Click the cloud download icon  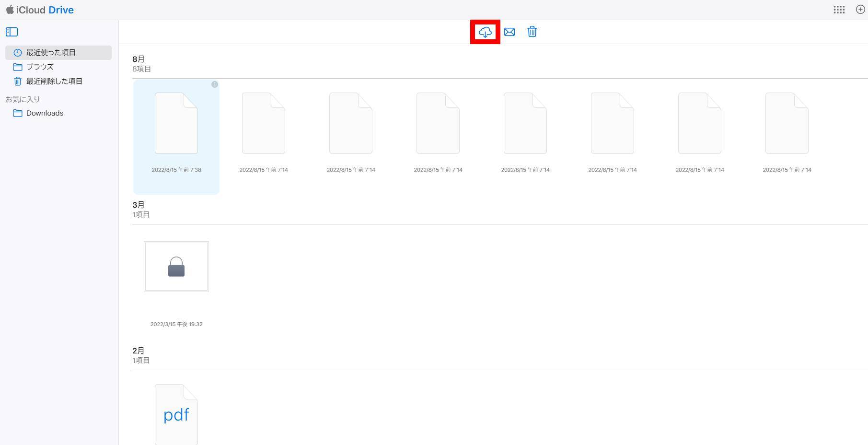(x=485, y=32)
